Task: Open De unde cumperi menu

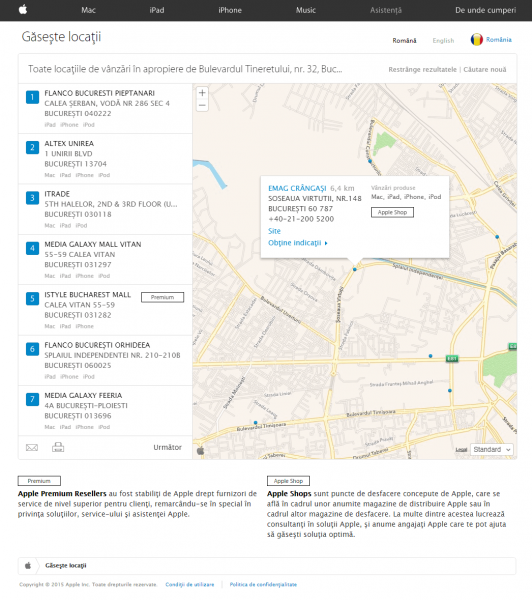Action: click(485, 10)
